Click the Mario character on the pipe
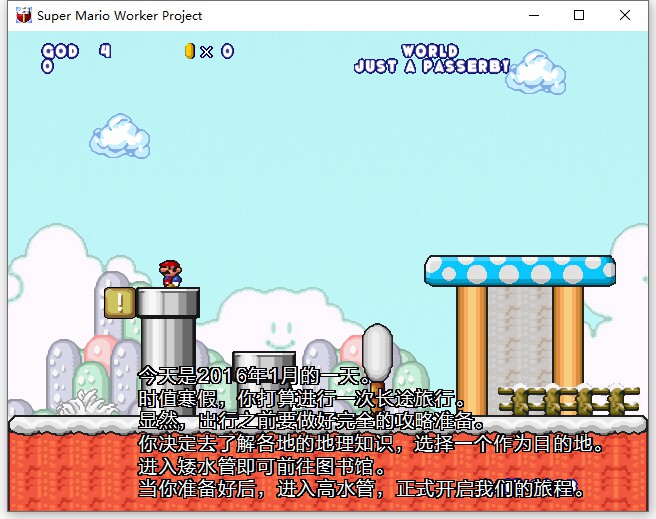The width and height of the screenshot is (656, 519). coord(170,274)
